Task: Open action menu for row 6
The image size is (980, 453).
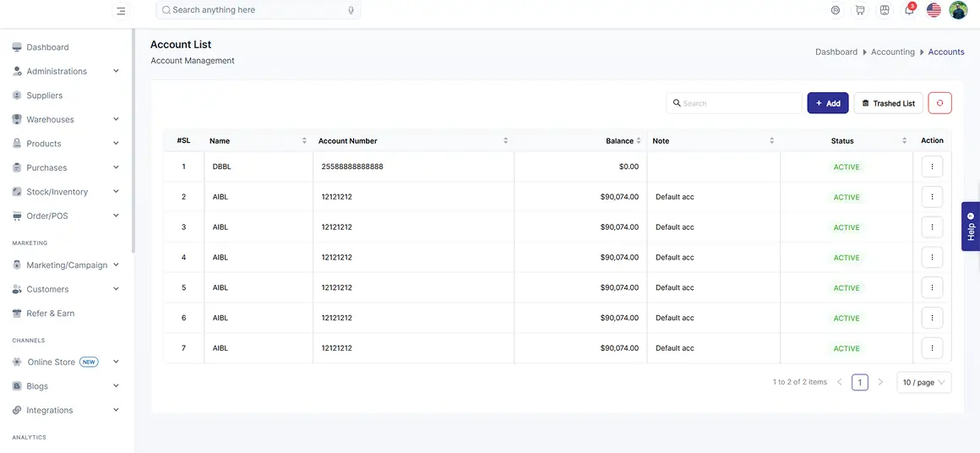Action: point(932,318)
